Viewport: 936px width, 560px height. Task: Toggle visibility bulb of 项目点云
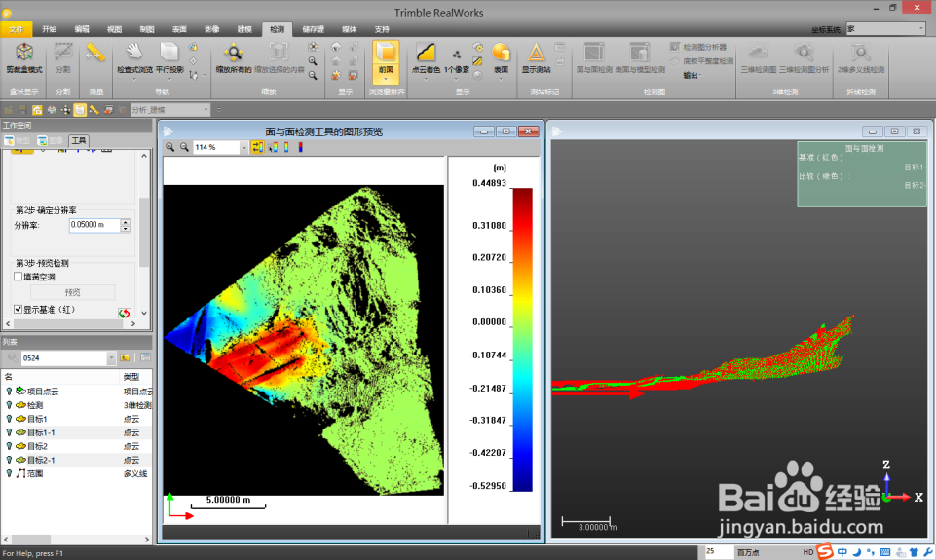pyautogui.click(x=9, y=392)
